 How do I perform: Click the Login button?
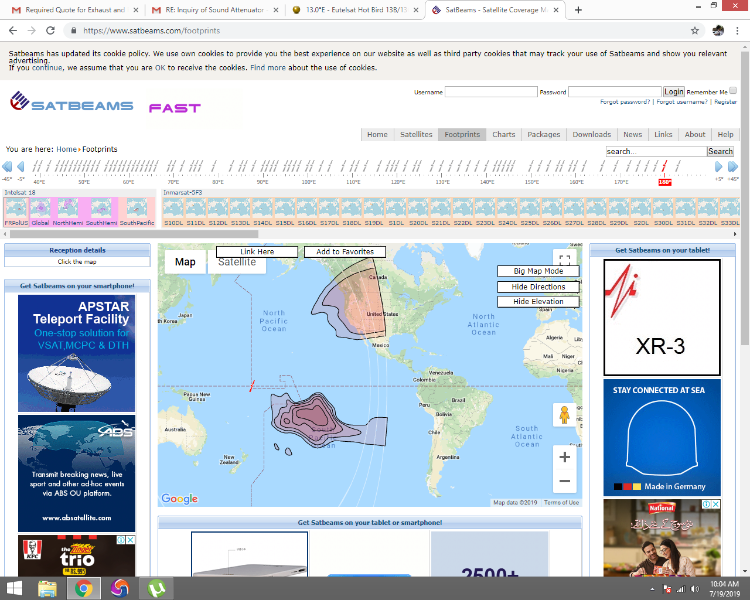tap(673, 91)
